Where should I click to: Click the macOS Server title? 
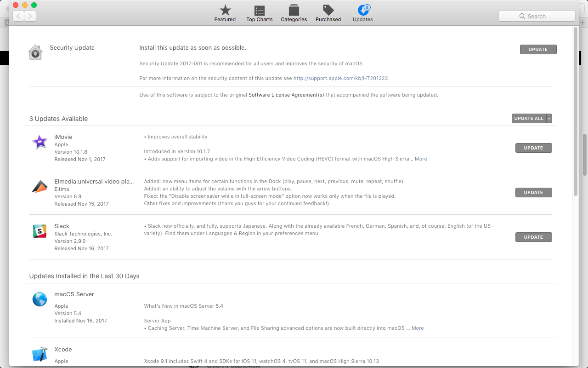(74, 294)
